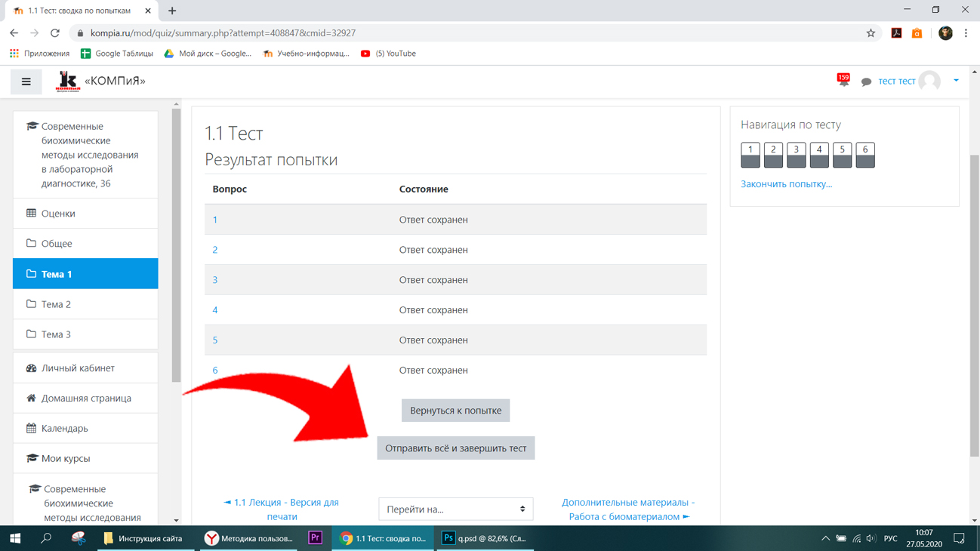This screenshot has width=980, height=551.
Task: Open Adobe Premiere from the taskbar
Action: 316,538
